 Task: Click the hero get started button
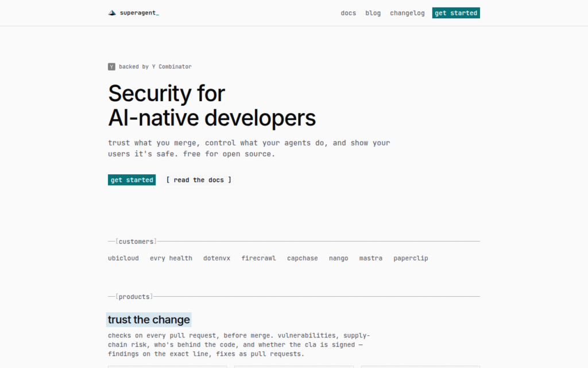(131, 180)
